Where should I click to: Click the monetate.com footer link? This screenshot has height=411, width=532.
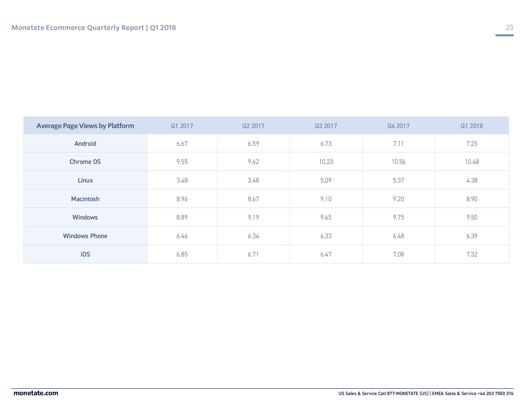tap(36, 393)
